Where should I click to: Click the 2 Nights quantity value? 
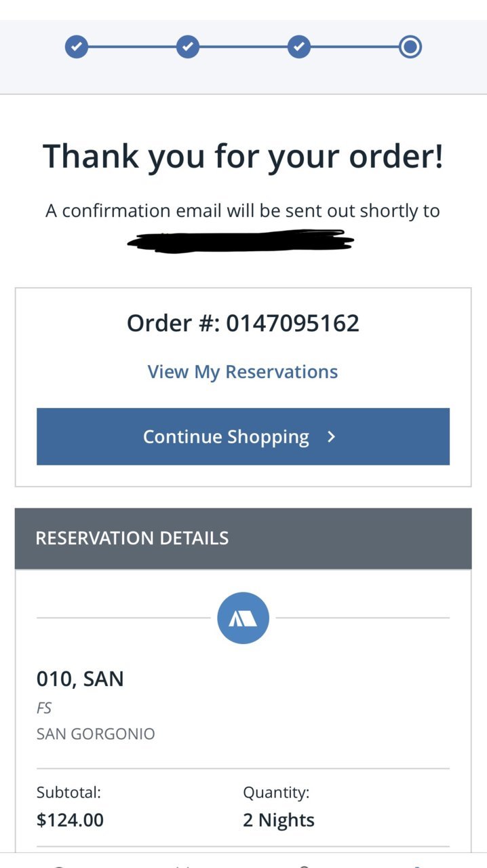pos(279,820)
